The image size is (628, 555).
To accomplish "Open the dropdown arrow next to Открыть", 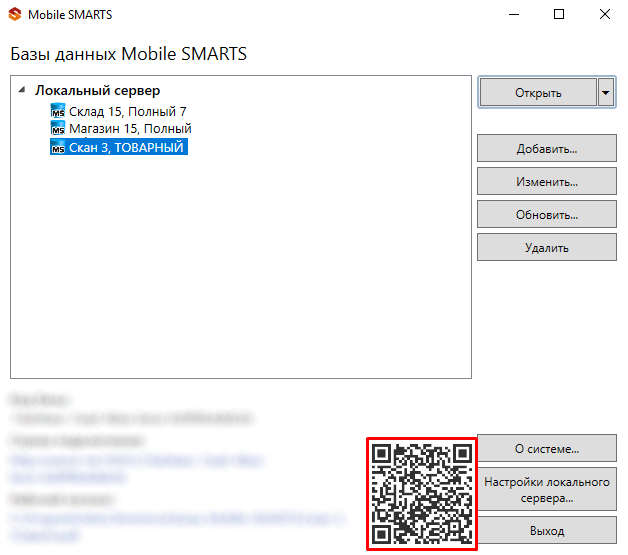I will click(x=606, y=92).
